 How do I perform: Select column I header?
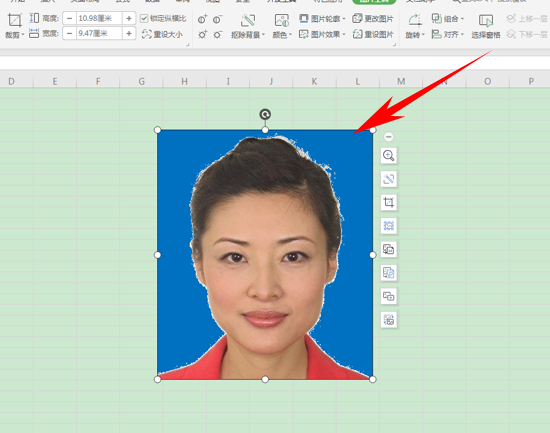228,81
